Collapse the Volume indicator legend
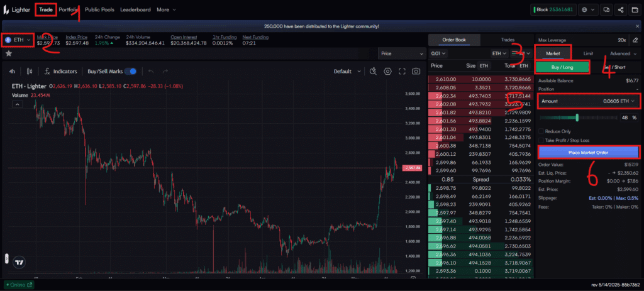644x291 pixels. pos(18,104)
